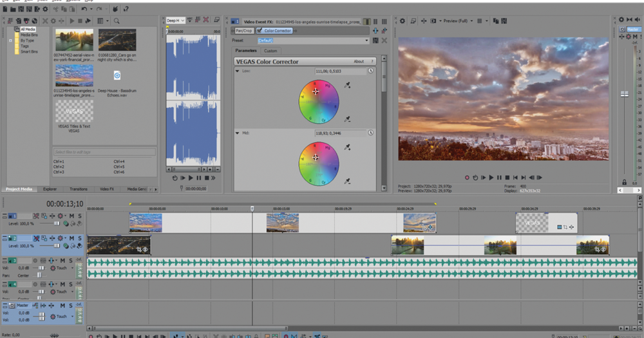Switch to the Transitions tab
This screenshot has height=338, width=644.
78,189
